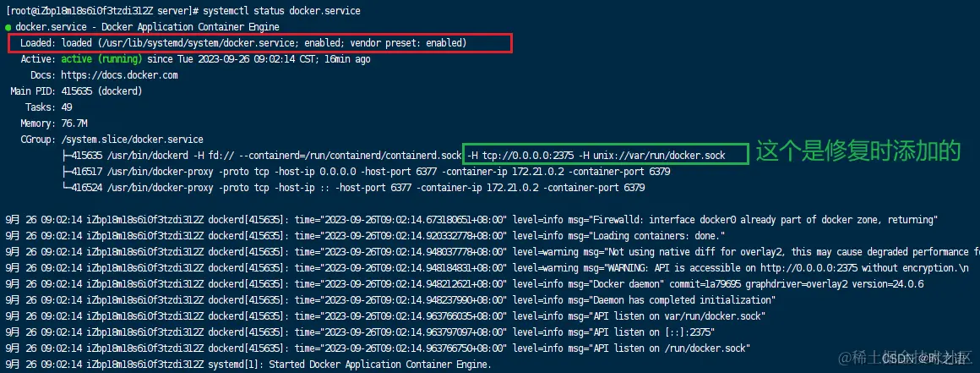
Task: Click the green Chinese annotation text
Action: 857,151
